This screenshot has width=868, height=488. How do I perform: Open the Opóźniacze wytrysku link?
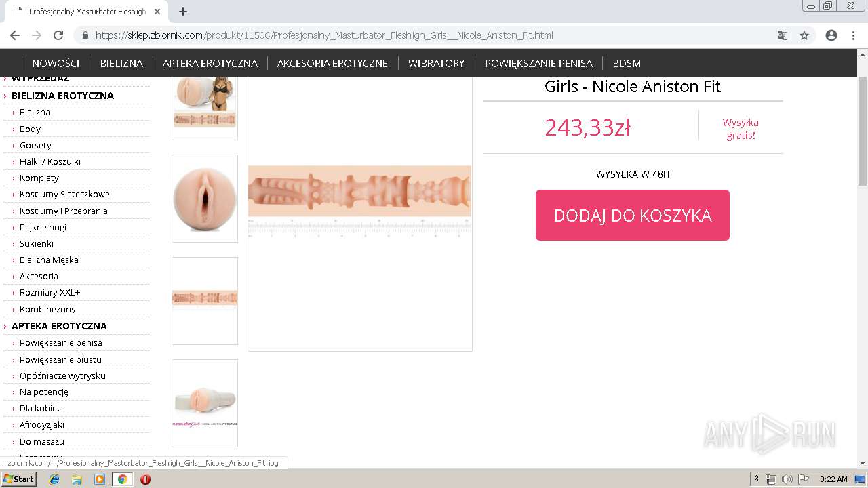tap(62, 375)
